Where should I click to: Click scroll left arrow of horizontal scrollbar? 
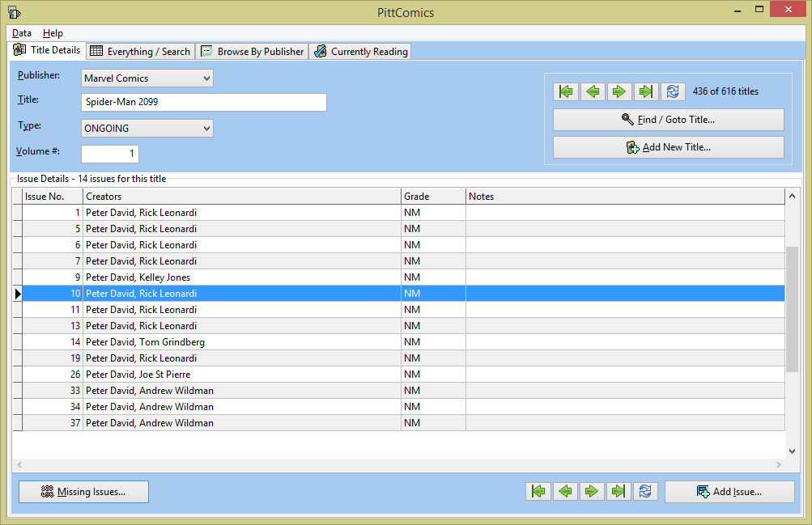click(x=19, y=464)
